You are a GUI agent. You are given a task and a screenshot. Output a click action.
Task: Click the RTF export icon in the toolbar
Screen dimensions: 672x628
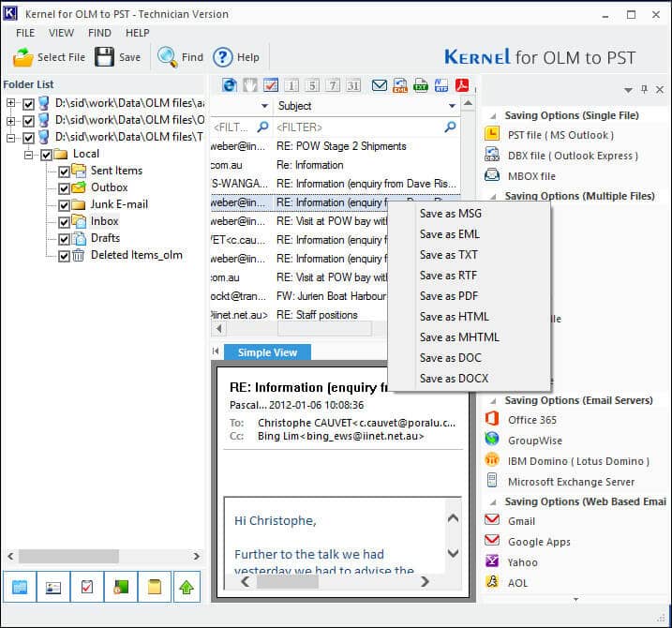pyautogui.click(x=441, y=85)
